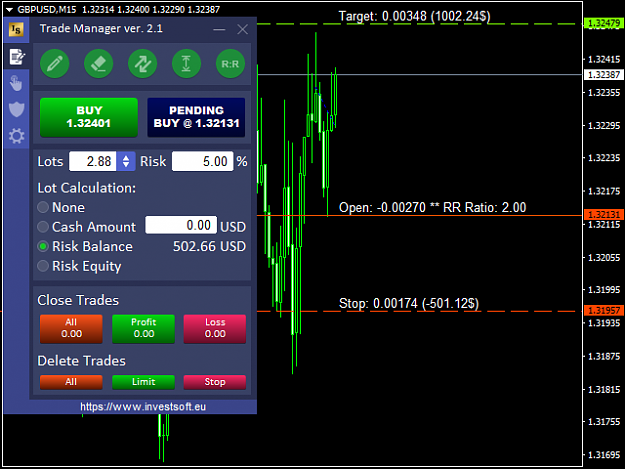Click the GBPUSD,M15 chart title text
Viewport: 625px width, 469px height.
(47, 10)
